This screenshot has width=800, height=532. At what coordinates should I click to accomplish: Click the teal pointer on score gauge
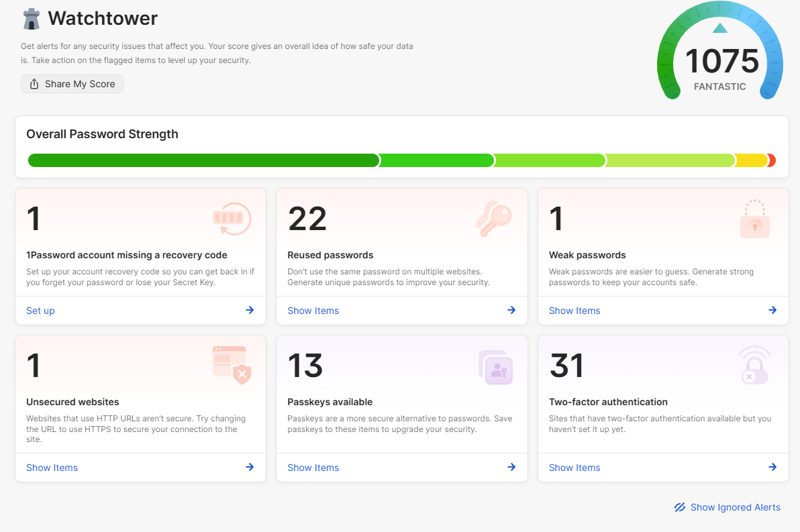tap(720, 28)
